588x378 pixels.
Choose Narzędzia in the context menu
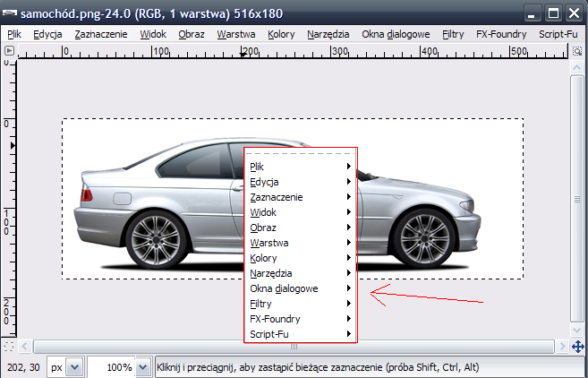click(300, 273)
